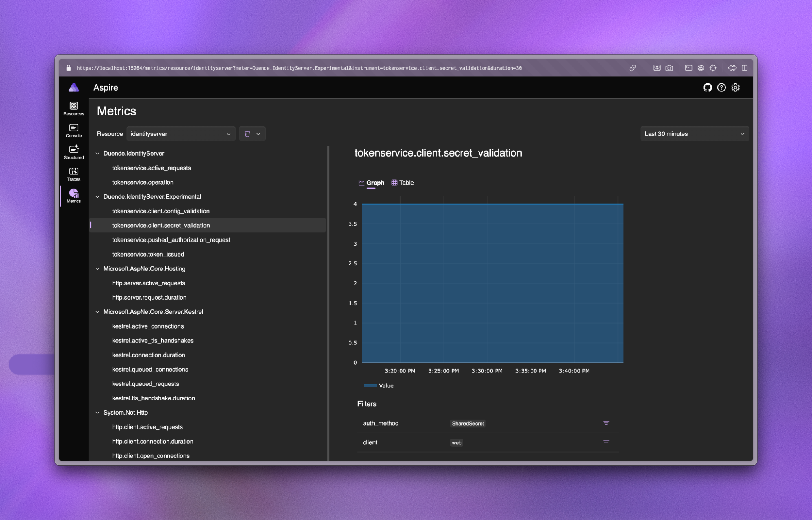Open the Resource identityserver dropdown
The width and height of the screenshot is (812, 520).
click(x=181, y=134)
